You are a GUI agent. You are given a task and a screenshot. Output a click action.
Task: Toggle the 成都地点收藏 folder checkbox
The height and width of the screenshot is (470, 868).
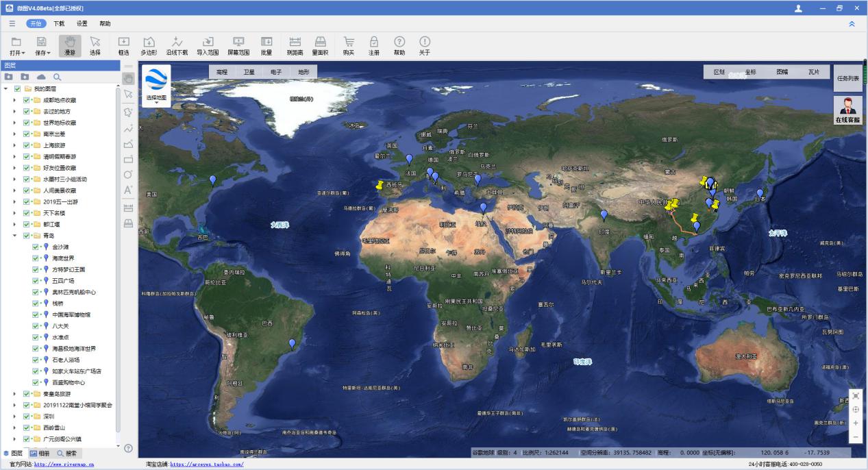pyautogui.click(x=27, y=100)
